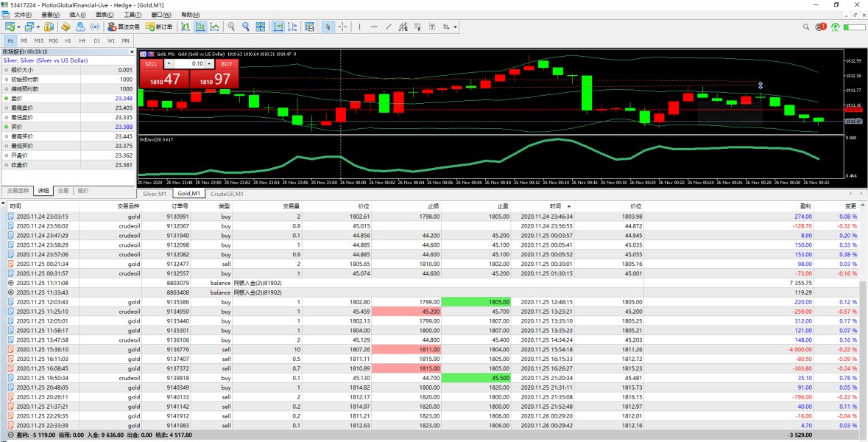Screen dimensions: 868x442
Task: Switch chart to line chart icon
Action: (215, 27)
